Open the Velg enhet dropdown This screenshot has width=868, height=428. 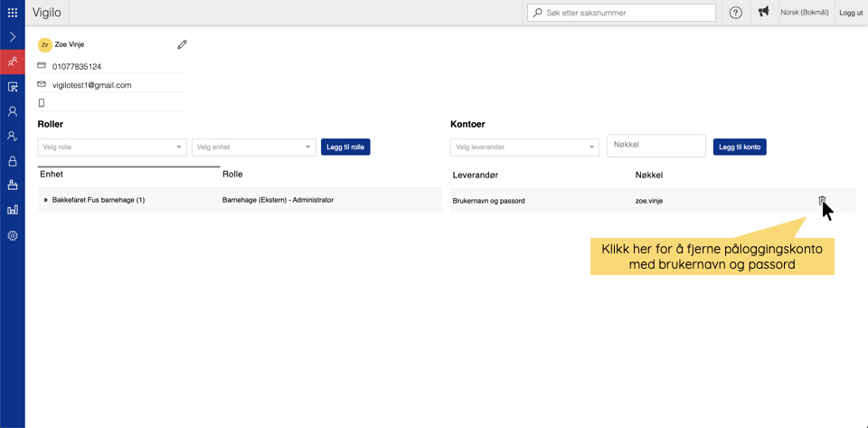pos(253,147)
